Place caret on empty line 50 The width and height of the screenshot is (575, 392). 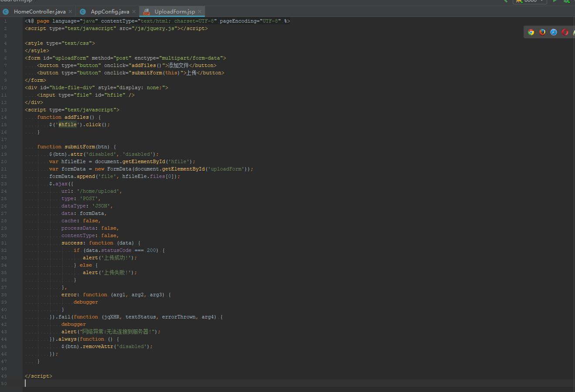point(298,383)
